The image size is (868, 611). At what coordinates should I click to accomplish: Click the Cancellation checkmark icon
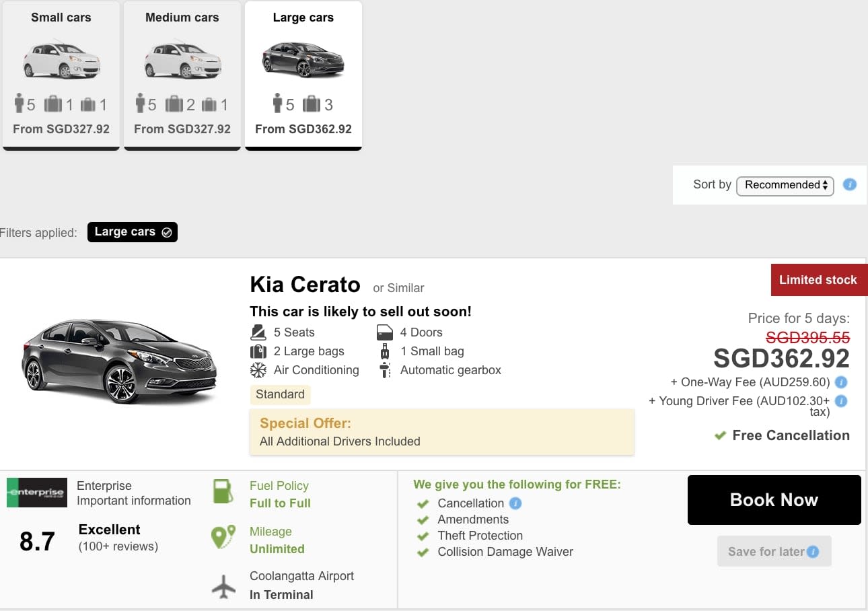coord(423,503)
